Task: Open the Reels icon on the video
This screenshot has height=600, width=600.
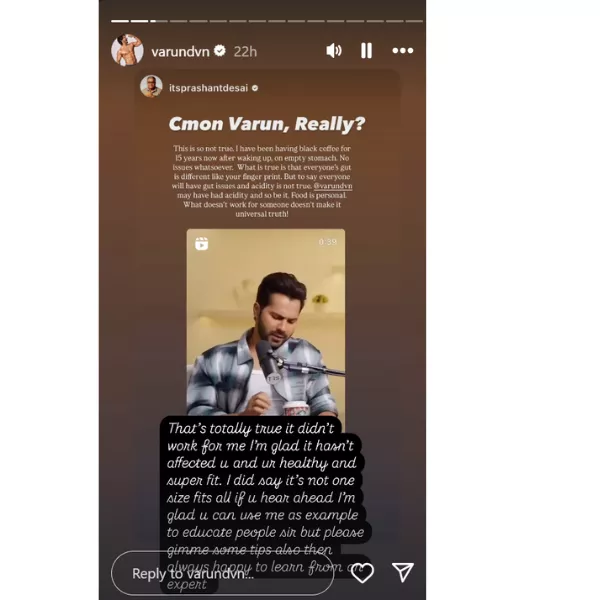Action: [202, 243]
